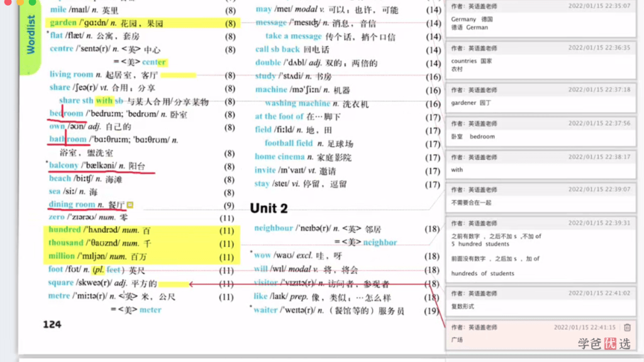
Task: Open the comment reading countries 国家
Action: tap(541, 60)
